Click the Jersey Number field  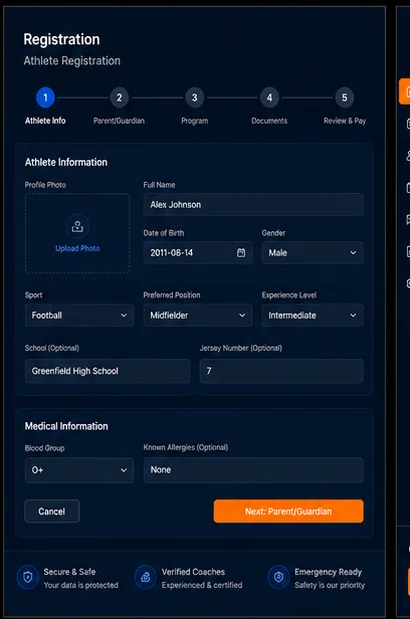coord(281,371)
